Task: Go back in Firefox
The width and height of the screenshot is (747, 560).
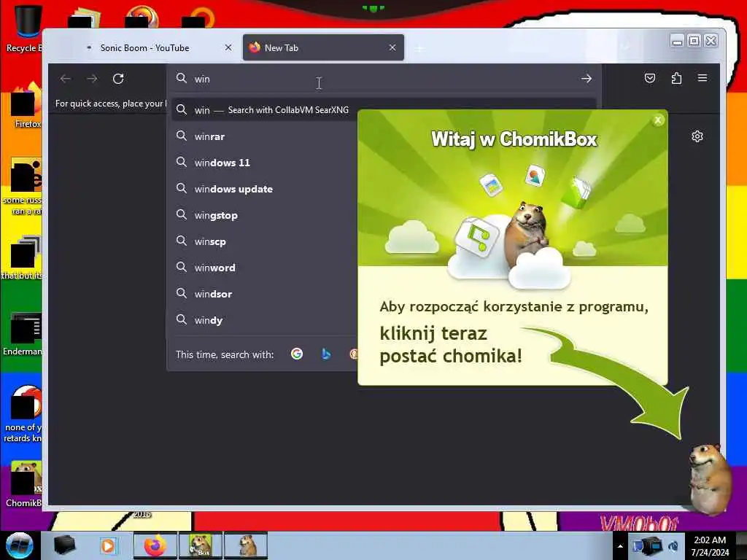Action: pos(66,79)
